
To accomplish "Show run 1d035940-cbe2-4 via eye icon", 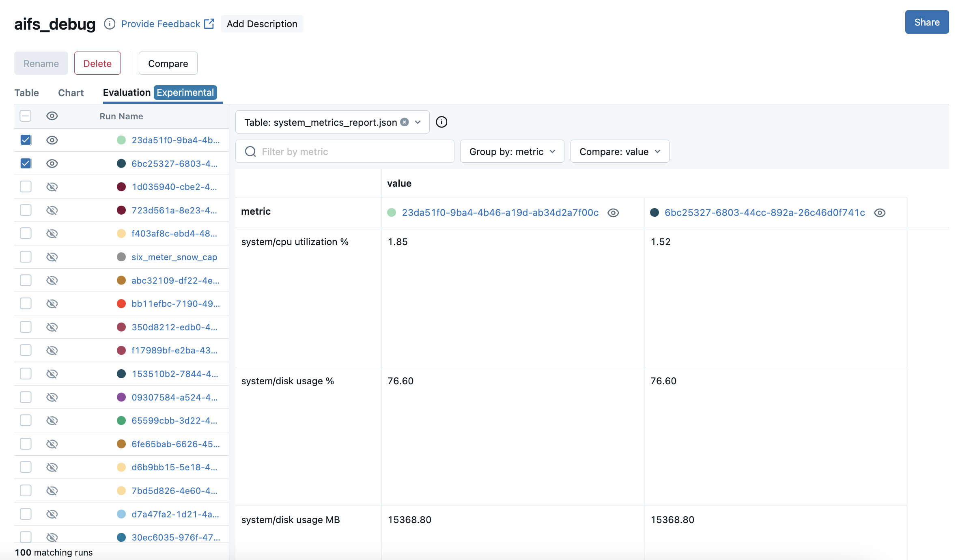I will [x=52, y=187].
